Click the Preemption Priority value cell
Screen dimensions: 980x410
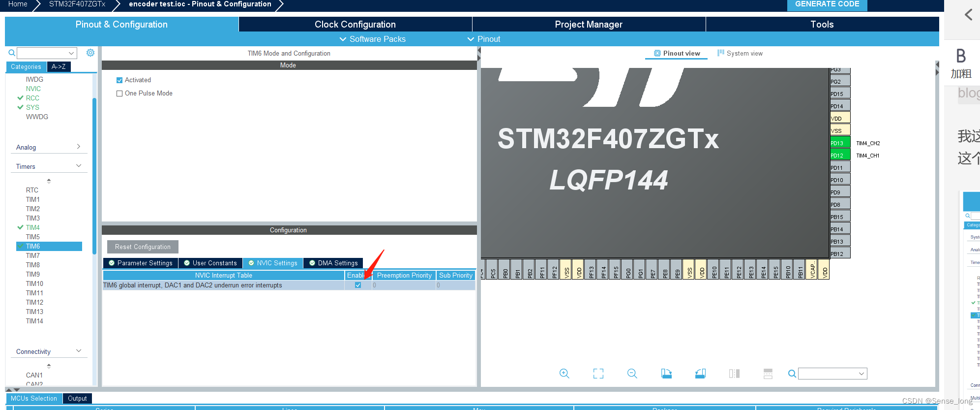click(x=404, y=285)
